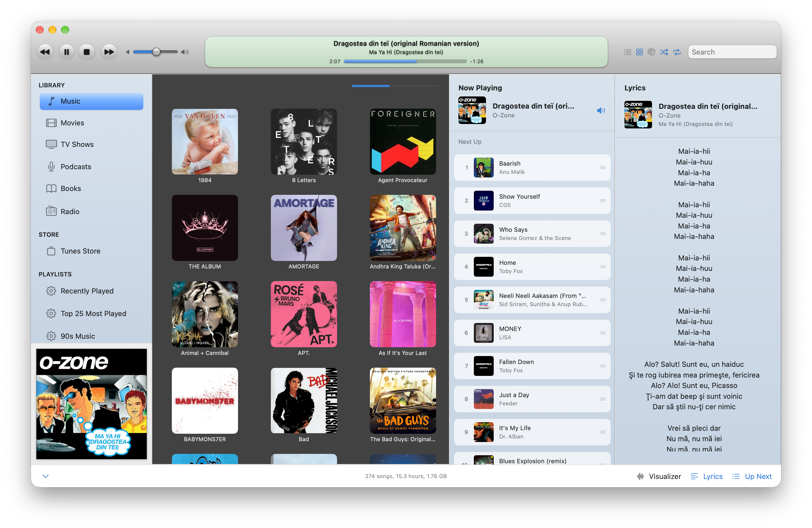The height and width of the screenshot is (528, 812).
Task: Open the AMORTAGE album
Action: click(x=304, y=228)
